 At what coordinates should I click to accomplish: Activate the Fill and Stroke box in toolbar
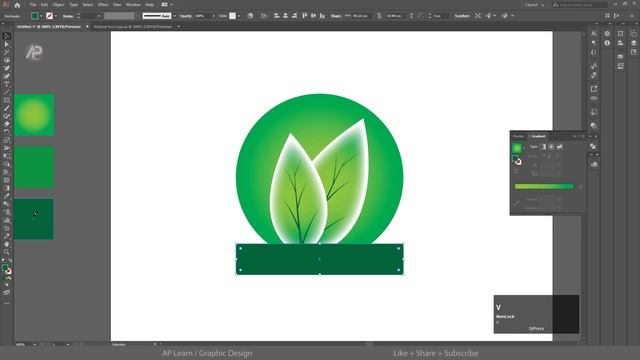click(7, 269)
